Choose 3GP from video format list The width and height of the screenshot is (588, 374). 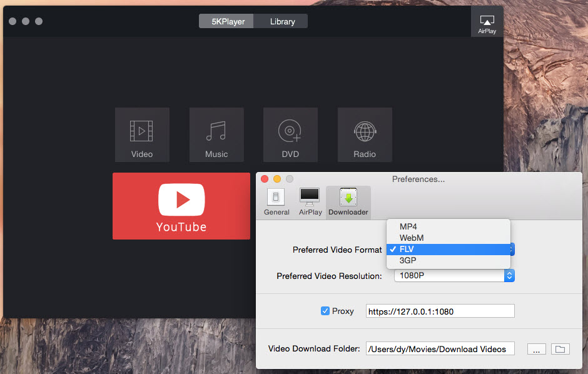click(448, 260)
